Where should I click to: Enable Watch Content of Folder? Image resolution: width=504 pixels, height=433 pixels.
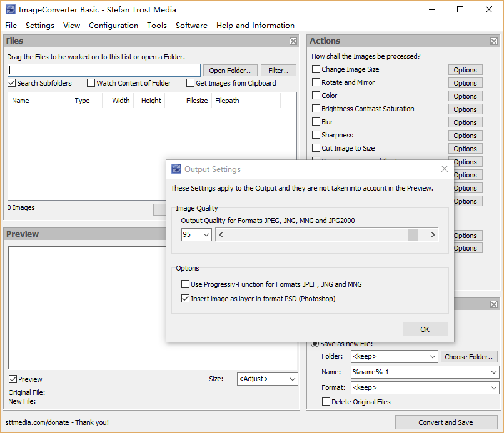tap(91, 83)
